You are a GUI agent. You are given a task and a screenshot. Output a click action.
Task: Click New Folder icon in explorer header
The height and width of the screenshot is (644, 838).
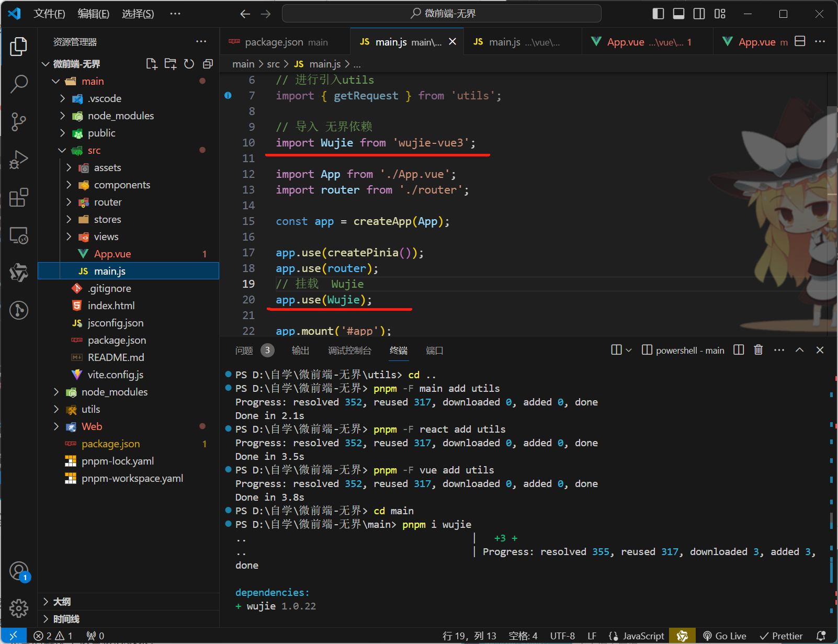click(171, 64)
